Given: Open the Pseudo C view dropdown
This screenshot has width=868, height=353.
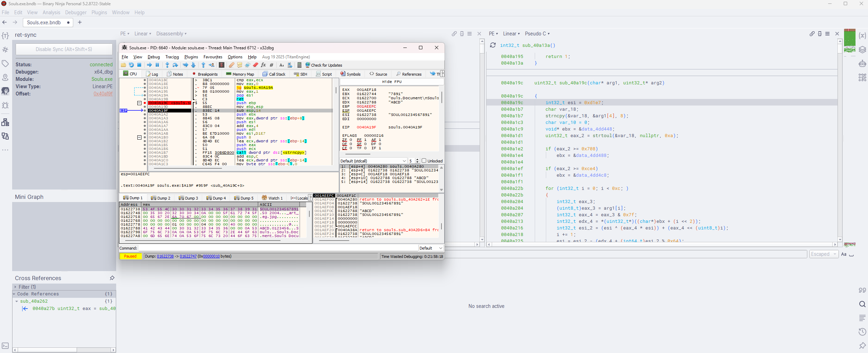Looking at the screenshot, I should [x=537, y=34].
